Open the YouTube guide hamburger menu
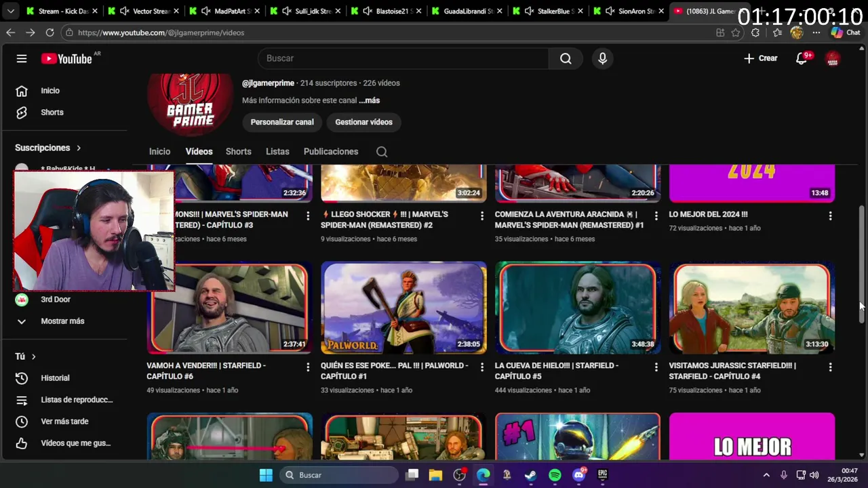 22,58
